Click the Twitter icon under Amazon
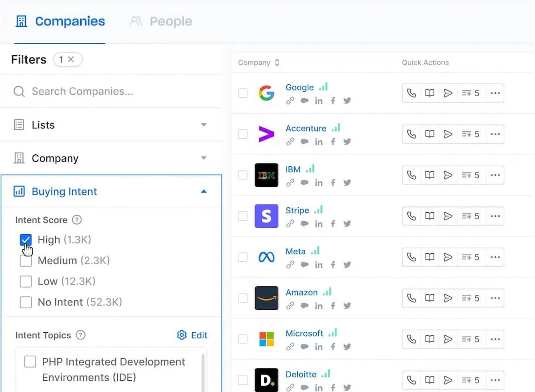Image resolution: width=535 pixels, height=392 pixels. [347, 306]
